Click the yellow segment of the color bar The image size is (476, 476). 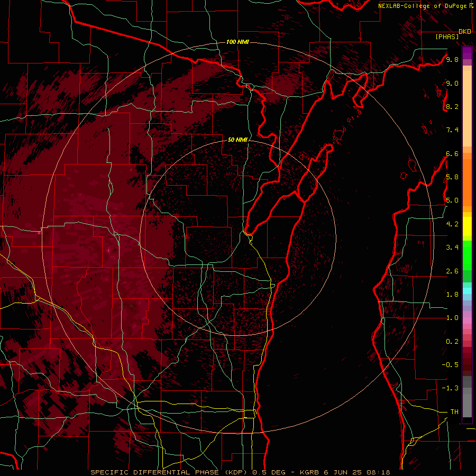pos(467,226)
